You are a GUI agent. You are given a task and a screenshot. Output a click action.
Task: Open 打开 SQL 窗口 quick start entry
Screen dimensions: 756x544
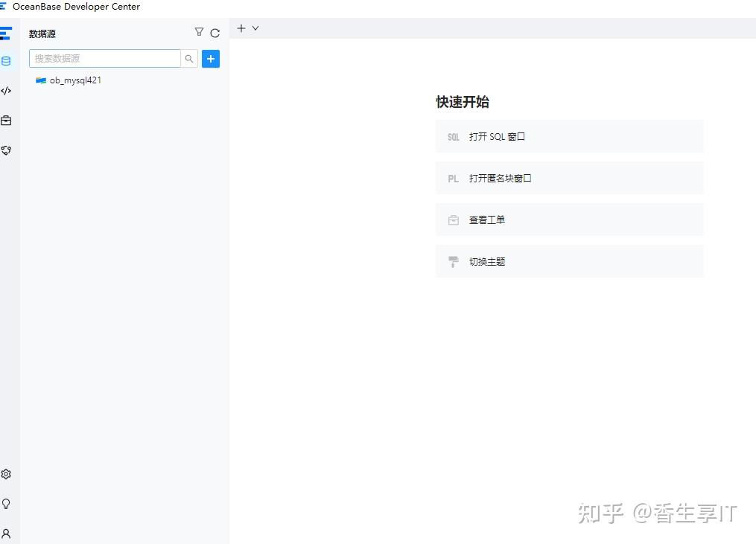pos(569,136)
